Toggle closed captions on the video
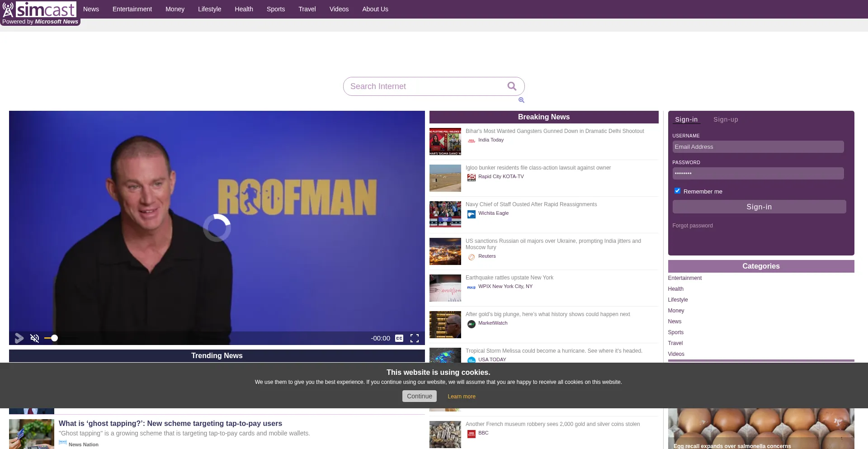The width and height of the screenshot is (868, 449). (399, 338)
